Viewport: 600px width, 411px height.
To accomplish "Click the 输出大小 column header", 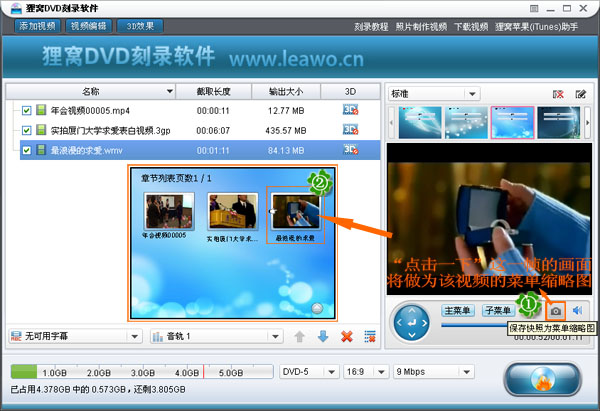I will coord(286,91).
